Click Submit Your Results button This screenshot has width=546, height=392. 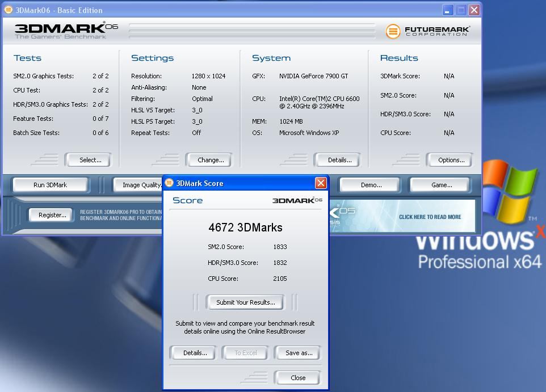click(245, 302)
